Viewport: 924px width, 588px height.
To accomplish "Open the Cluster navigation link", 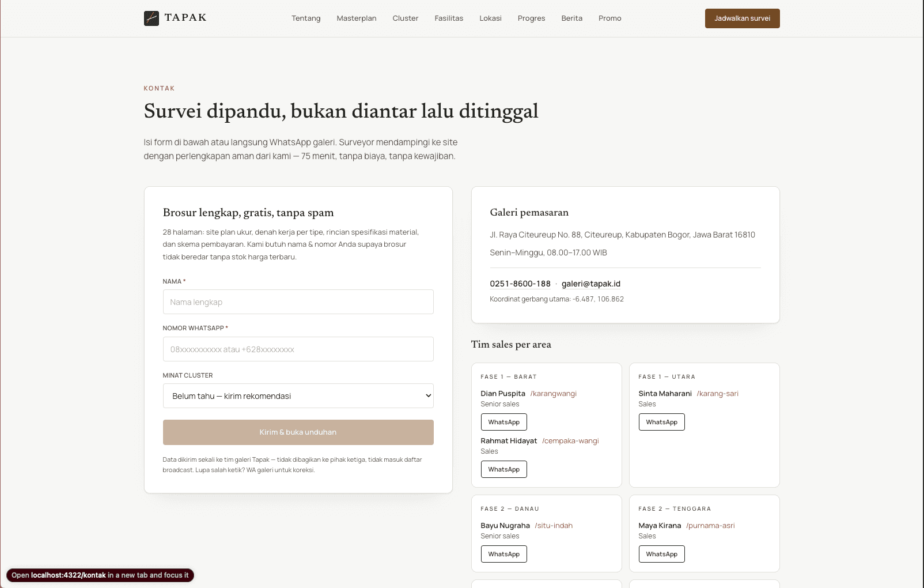I will pyautogui.click(x=406, y=18).
